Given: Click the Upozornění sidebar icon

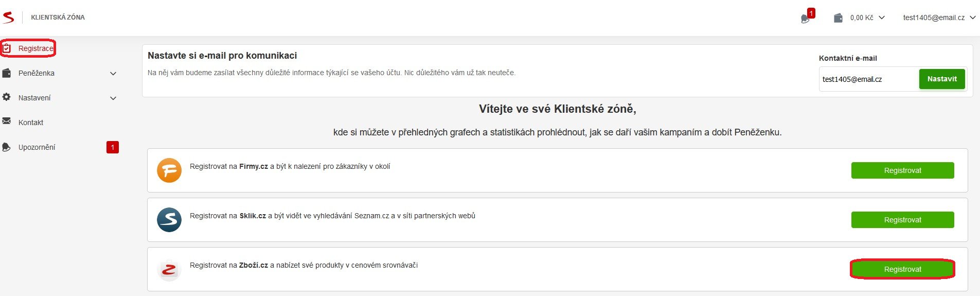Looking at the screenshot, I should coord(7,147).
